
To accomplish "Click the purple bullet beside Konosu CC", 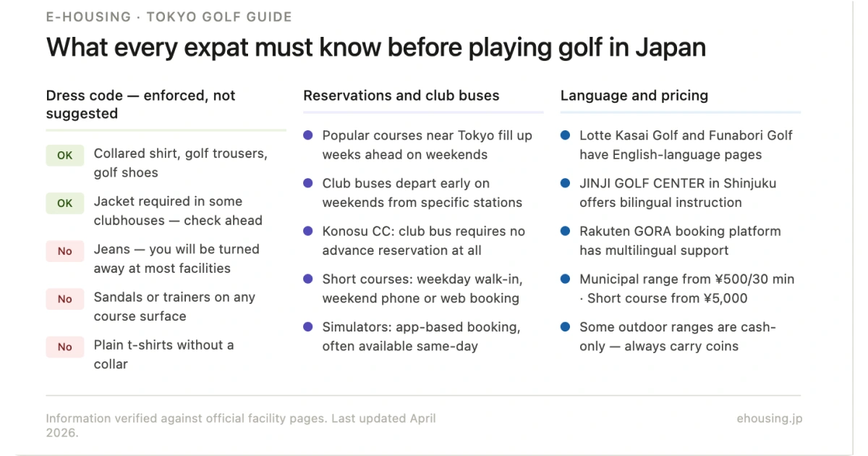I will click(308, 232).
